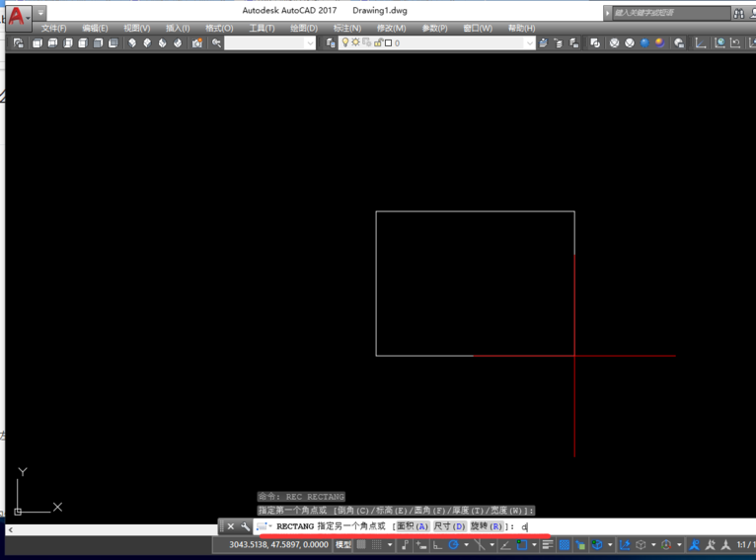This screenshot has height=560, width=756.
Task: Click the layer light bulb on/off icon
Action: point(344,43)
